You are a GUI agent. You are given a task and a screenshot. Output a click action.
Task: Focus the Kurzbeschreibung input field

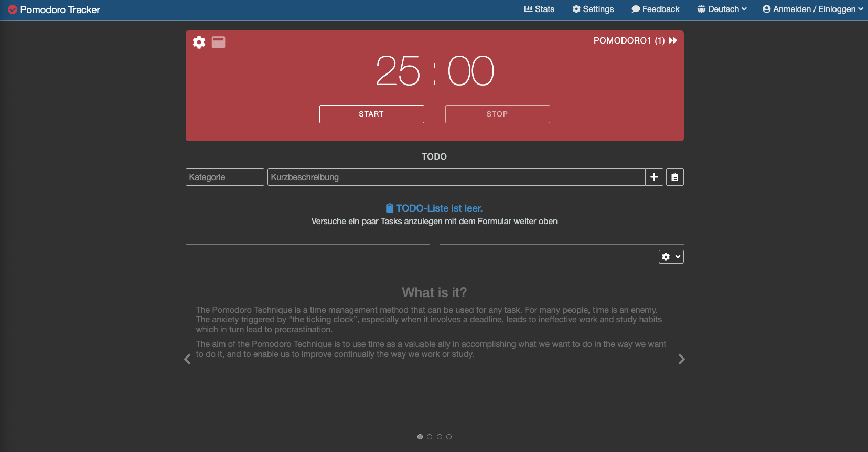click(x=456, y=177)
